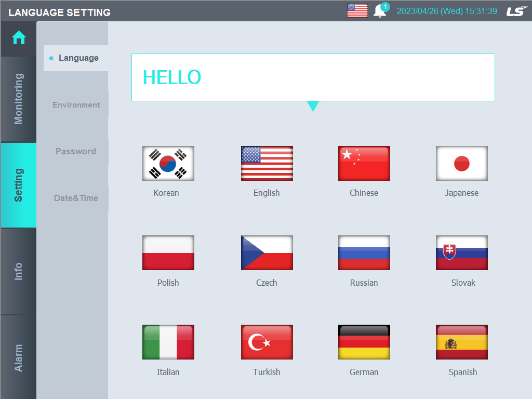
Task: Choose the Chinese flag icon
Action: (x=364, y=163)
